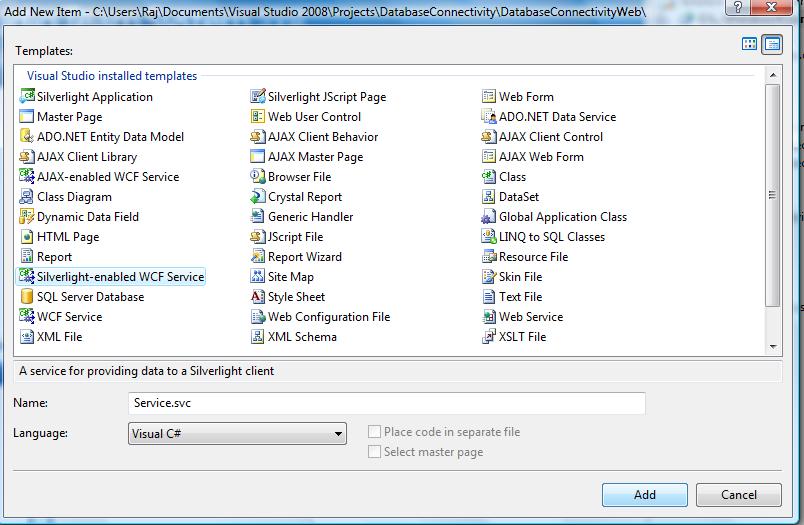The image size is (804, 525).
Task: Pick the ADO.NET Entity Data Model icon
Action: click(x=27, y=136)
